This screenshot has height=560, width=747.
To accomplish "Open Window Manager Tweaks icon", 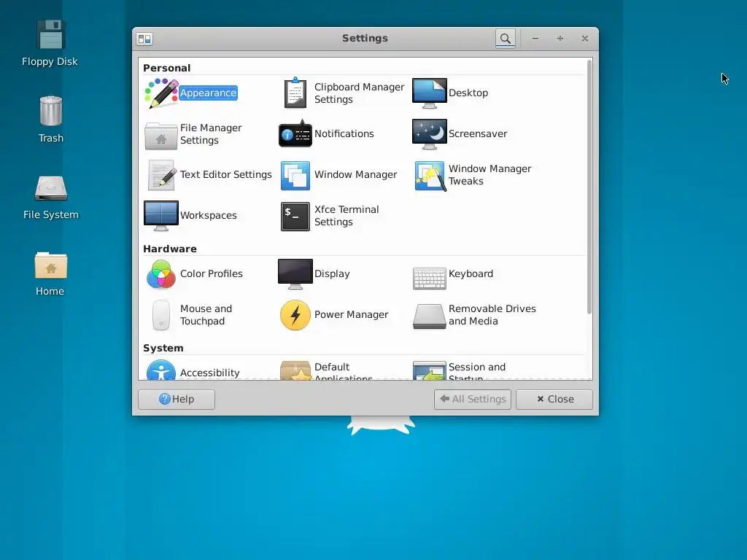I will point(430,176).
